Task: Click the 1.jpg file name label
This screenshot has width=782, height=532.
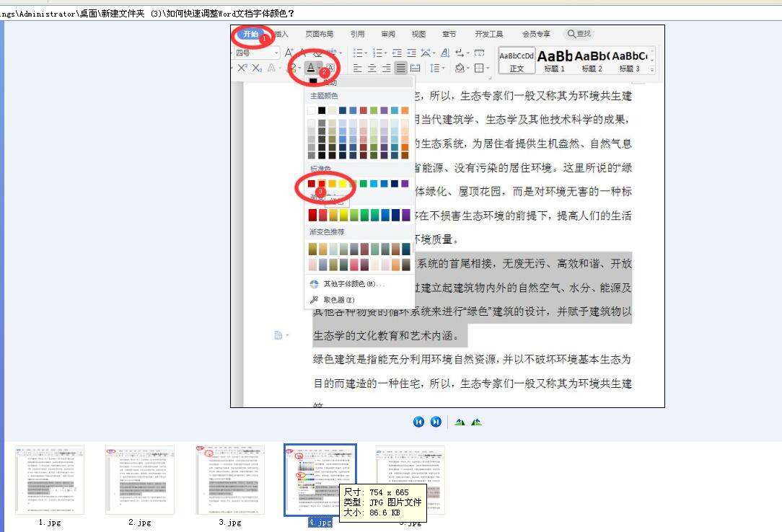Action: click(50, 522)
